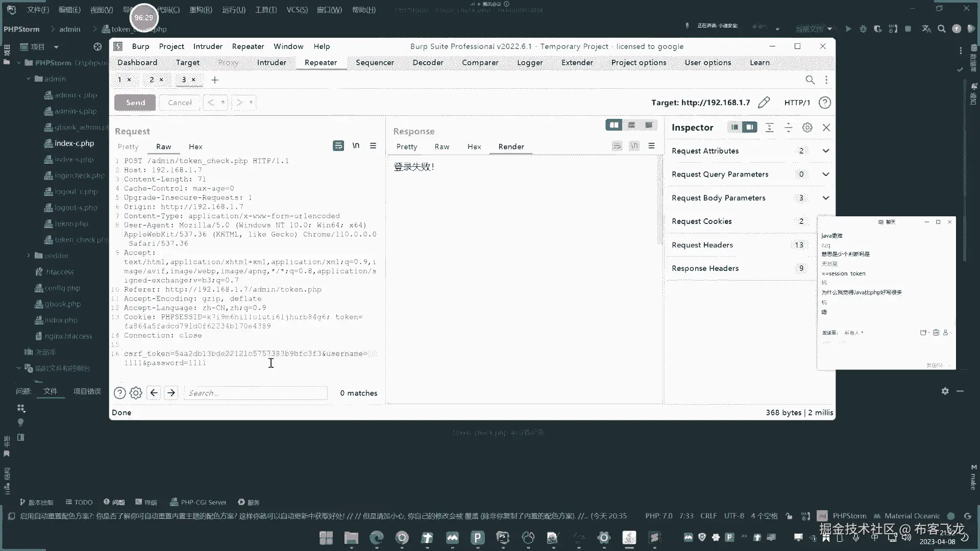Collapse the admin folder in project tree

click(x=29, y=79)
